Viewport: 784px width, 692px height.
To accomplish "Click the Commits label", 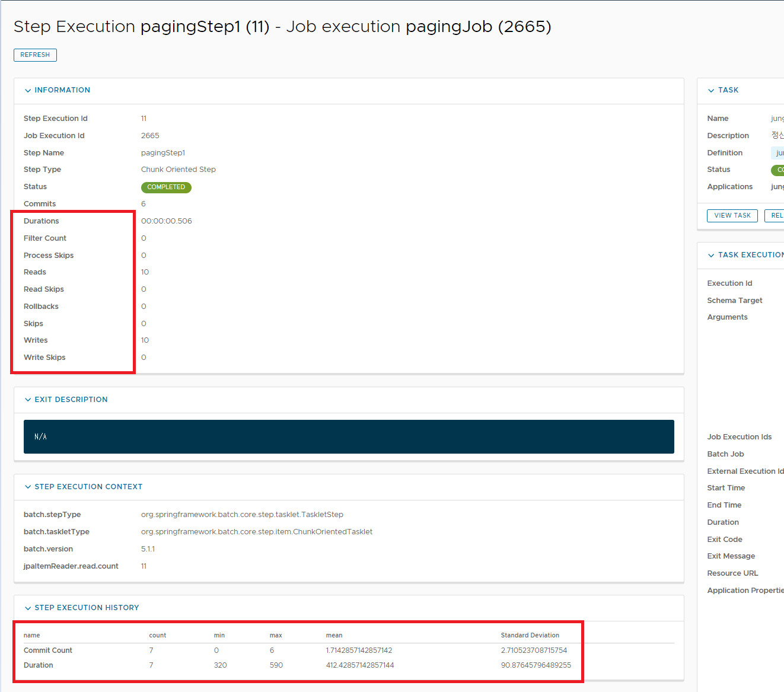I will tap(40, 204).
